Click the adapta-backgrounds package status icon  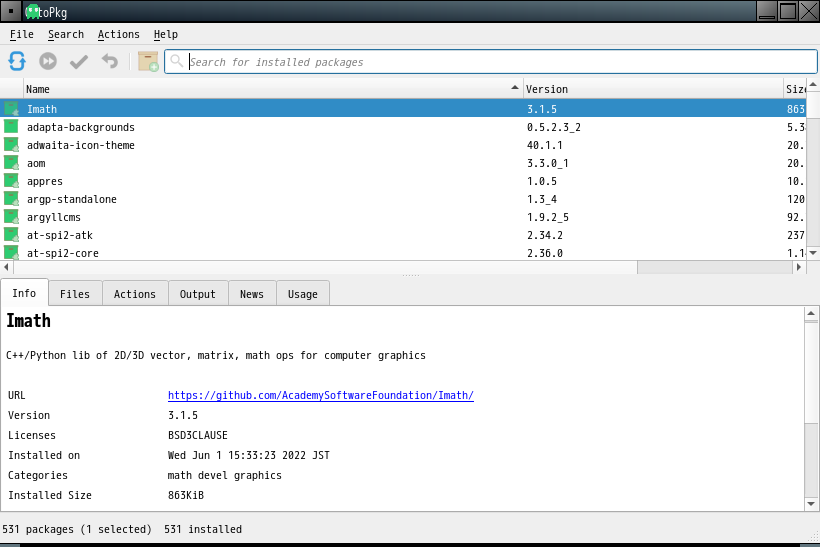pos(12,127)
